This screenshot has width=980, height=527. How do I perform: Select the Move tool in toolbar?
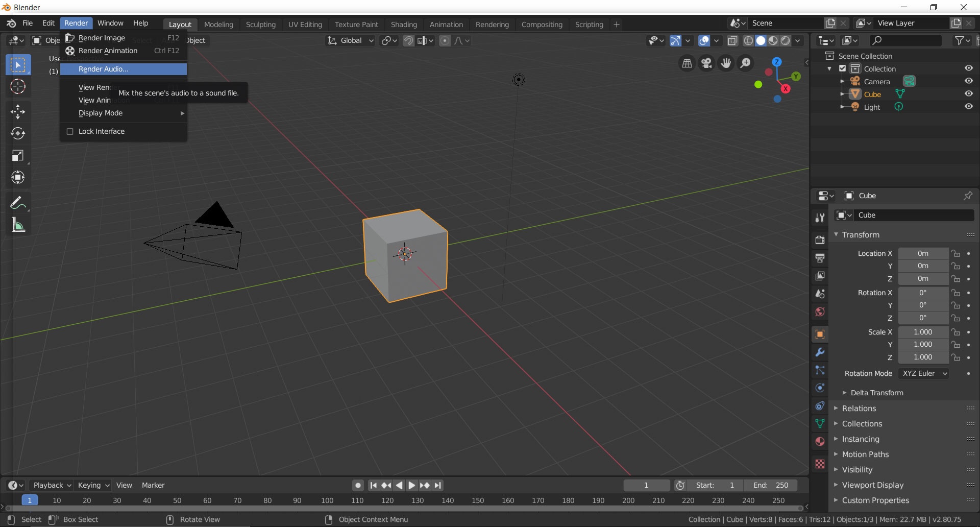click(18, 111)
